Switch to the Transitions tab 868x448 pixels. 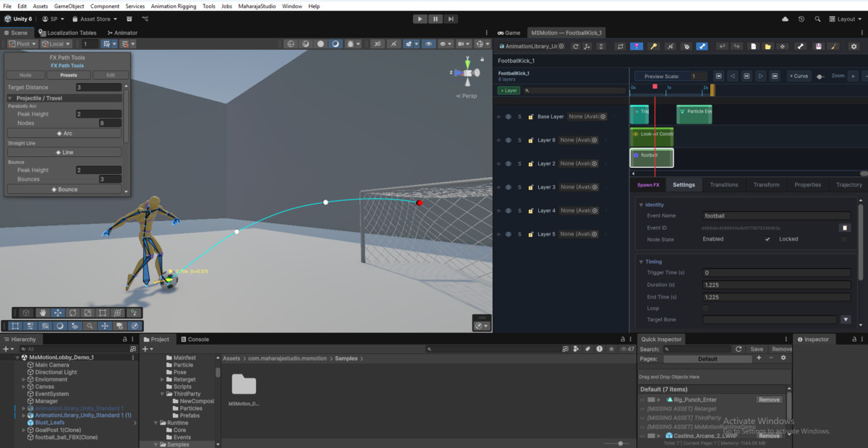(x=724, y=185)
